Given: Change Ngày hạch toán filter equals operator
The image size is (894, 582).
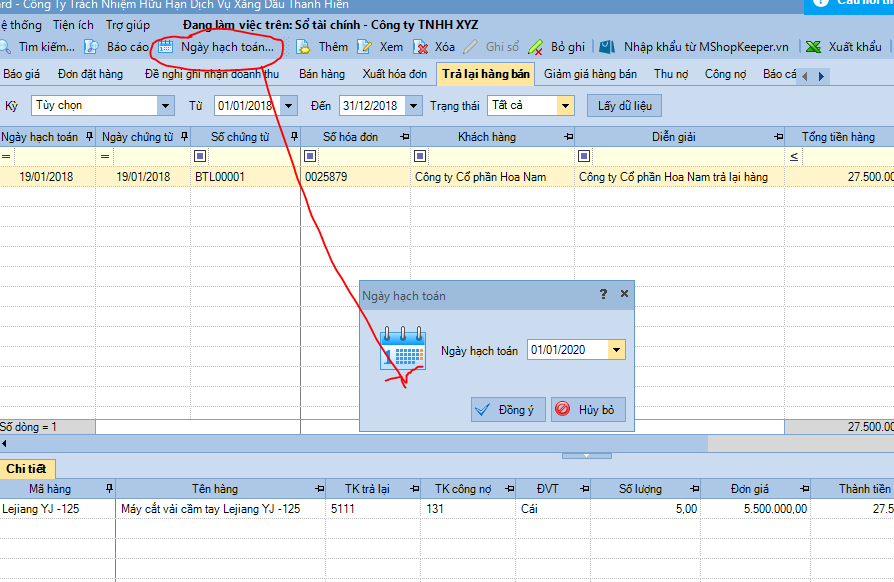Looking at the screenshot, I should pos(6,156).
